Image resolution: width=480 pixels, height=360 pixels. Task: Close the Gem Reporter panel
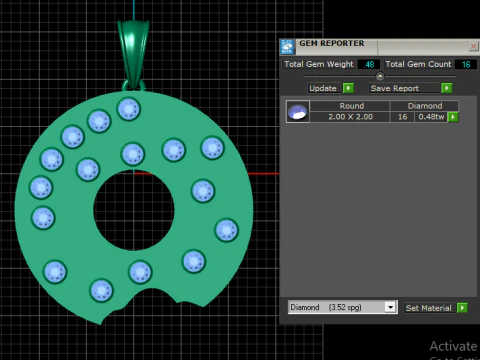tap(473, 46)
